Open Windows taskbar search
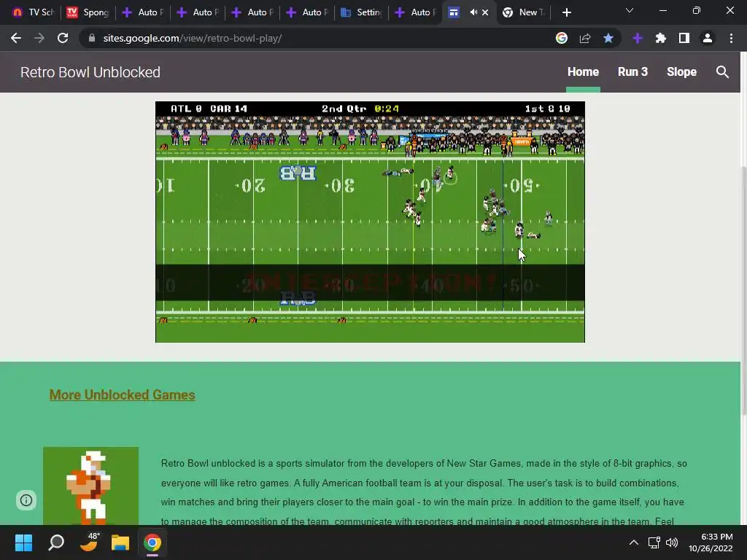The width and height of the screenshot is (747, 560). click(56, 542)
